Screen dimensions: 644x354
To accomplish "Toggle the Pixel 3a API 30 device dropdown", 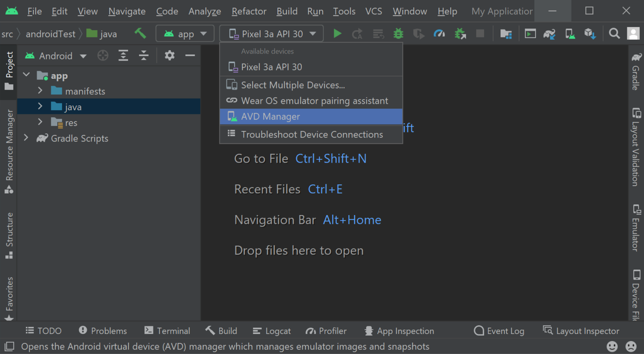I will pos(271,34).
